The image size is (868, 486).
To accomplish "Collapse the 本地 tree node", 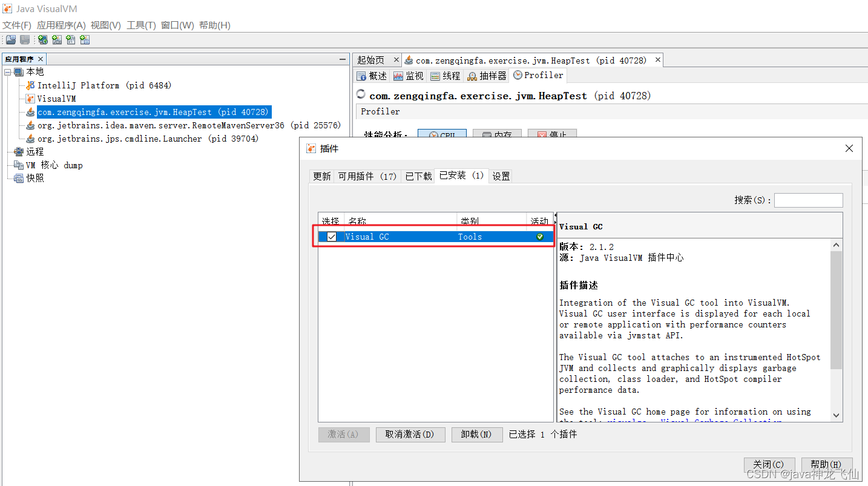I will click(7, 72).
